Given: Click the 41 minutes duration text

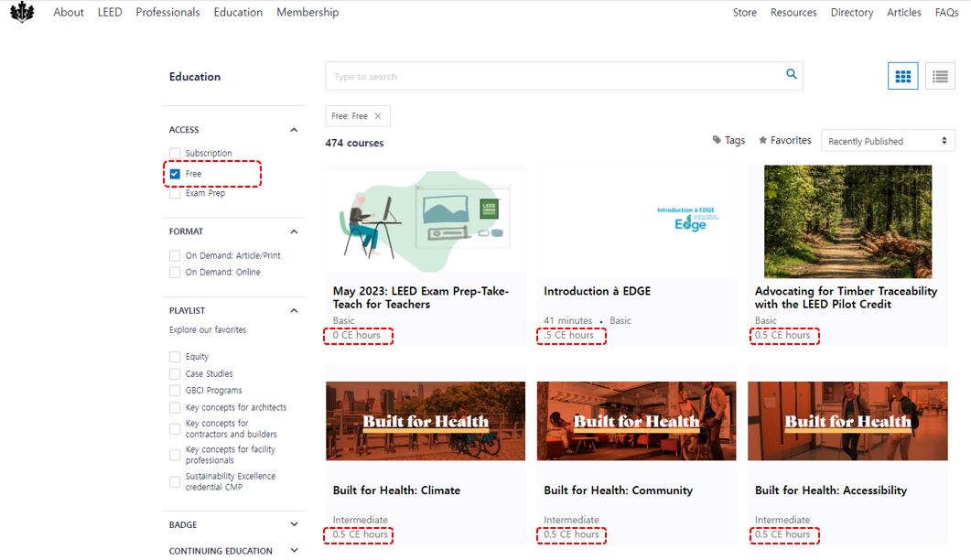Looking at the screenshot, I should click(x=567, y=320).
